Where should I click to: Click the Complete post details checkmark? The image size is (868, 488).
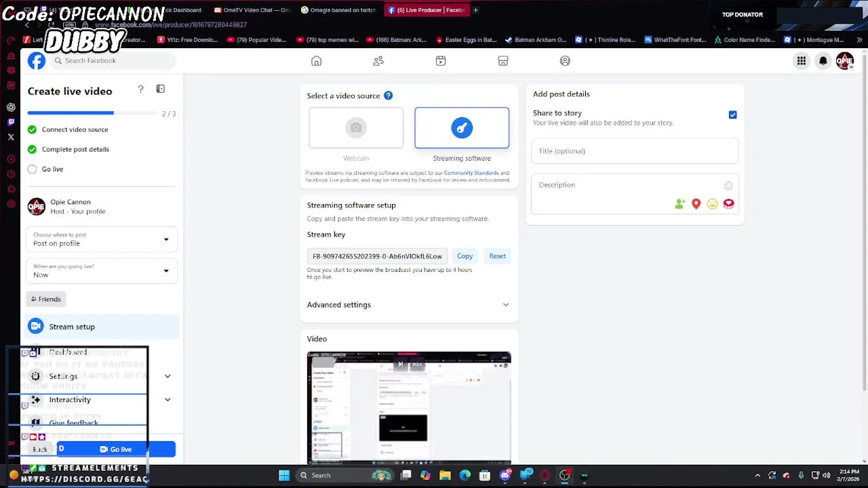pyautogui.click(x=32, y=149)
